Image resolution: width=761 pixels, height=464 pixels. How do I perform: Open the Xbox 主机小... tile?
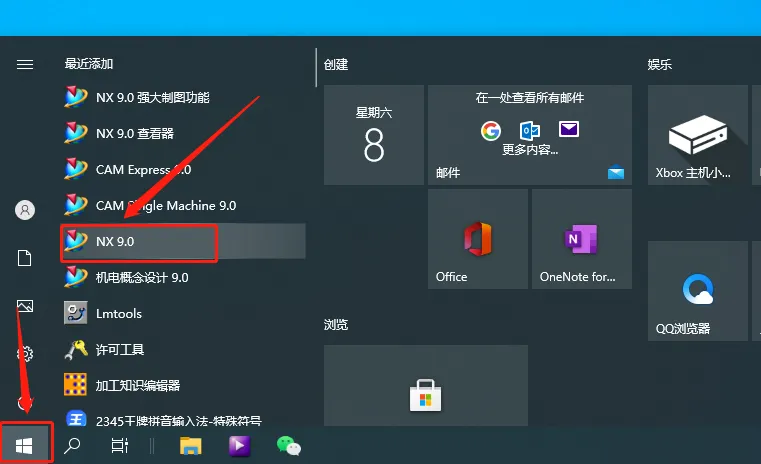698,135
